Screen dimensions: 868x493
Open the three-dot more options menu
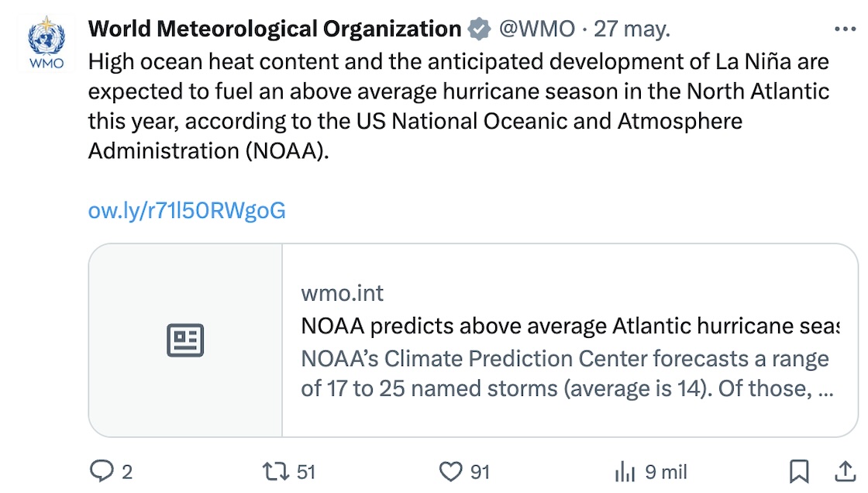pyautogui.click(x=844, y=29)
